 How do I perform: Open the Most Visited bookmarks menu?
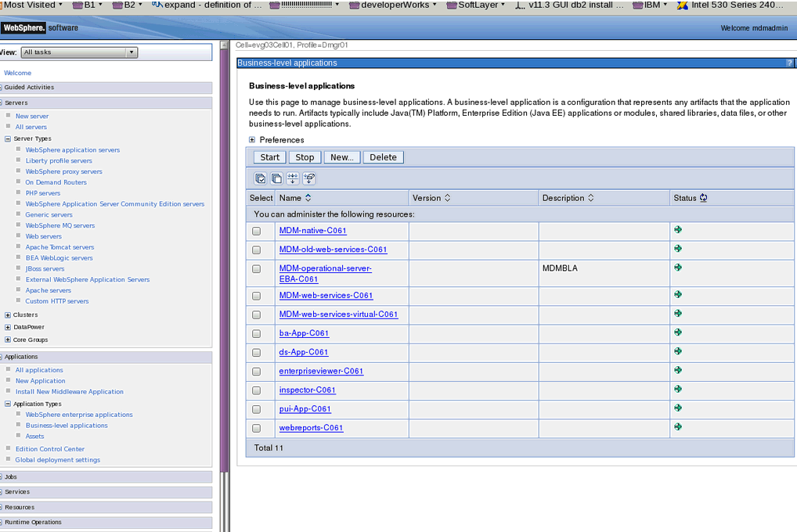(31, 5)
